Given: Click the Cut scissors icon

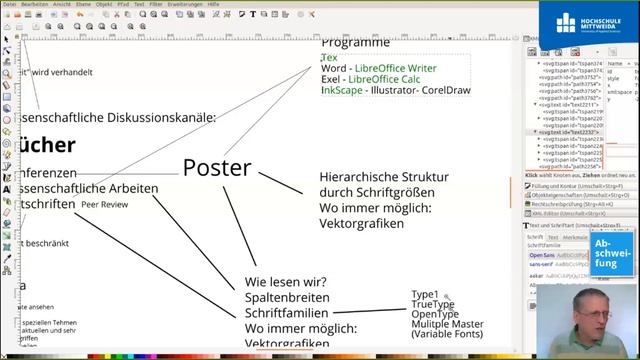Looking at the screenshot, I should click(x=117, y=15).
